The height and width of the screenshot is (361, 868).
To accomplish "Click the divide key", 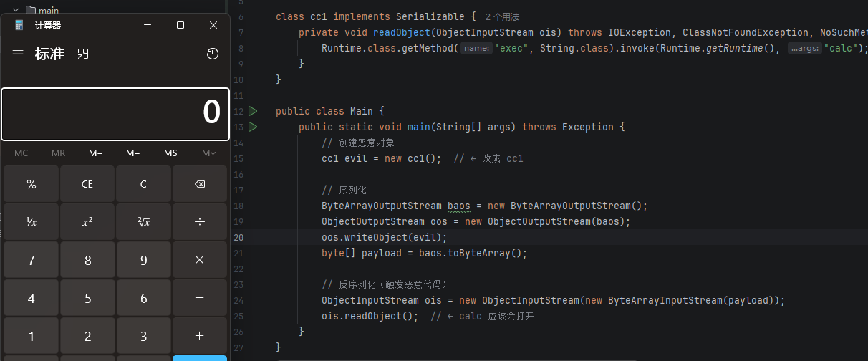I will tap(200, 222).
